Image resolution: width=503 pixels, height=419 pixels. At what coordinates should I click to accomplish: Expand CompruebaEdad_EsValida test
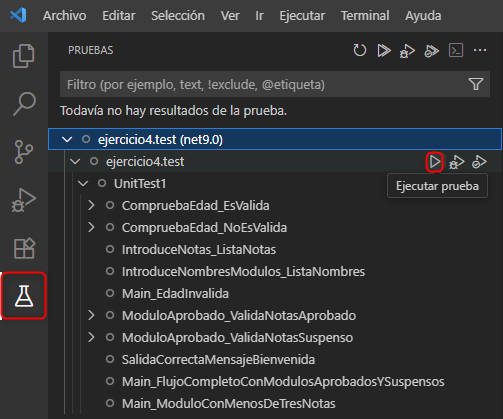click(91, 205)
